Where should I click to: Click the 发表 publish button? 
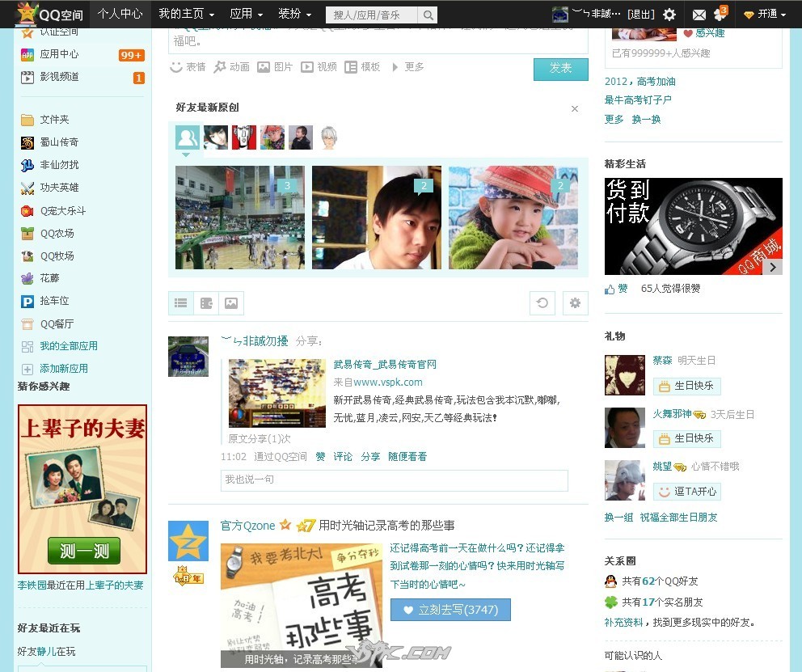[x=560, y=69]
